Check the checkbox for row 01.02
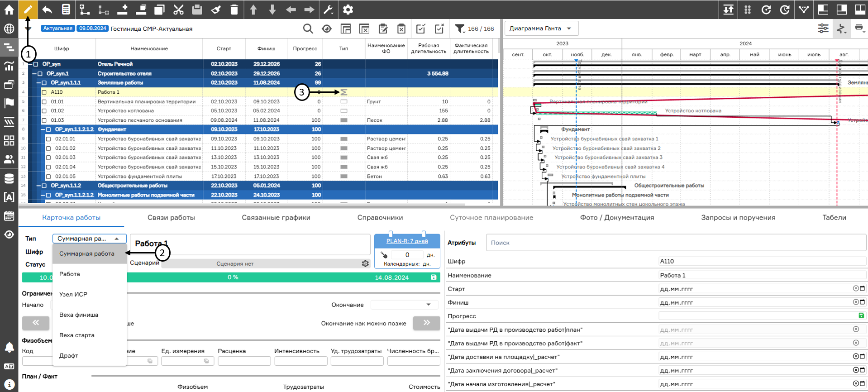Image resolution: width=868 pixels, height=392 pixels. pyautogui.click(x=44, y=110)
